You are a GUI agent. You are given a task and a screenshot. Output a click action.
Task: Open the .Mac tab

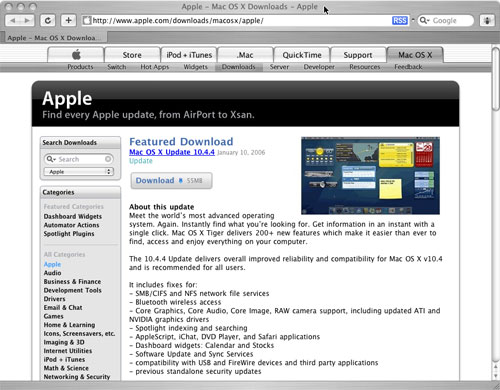[x=245, y=55]
